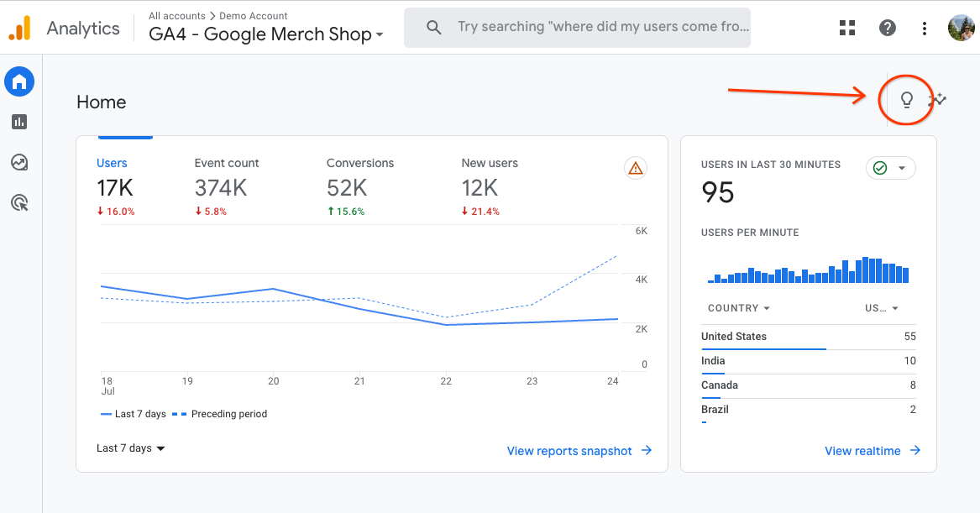
Task: Open the three-dot more options menu
Action: 925,29
